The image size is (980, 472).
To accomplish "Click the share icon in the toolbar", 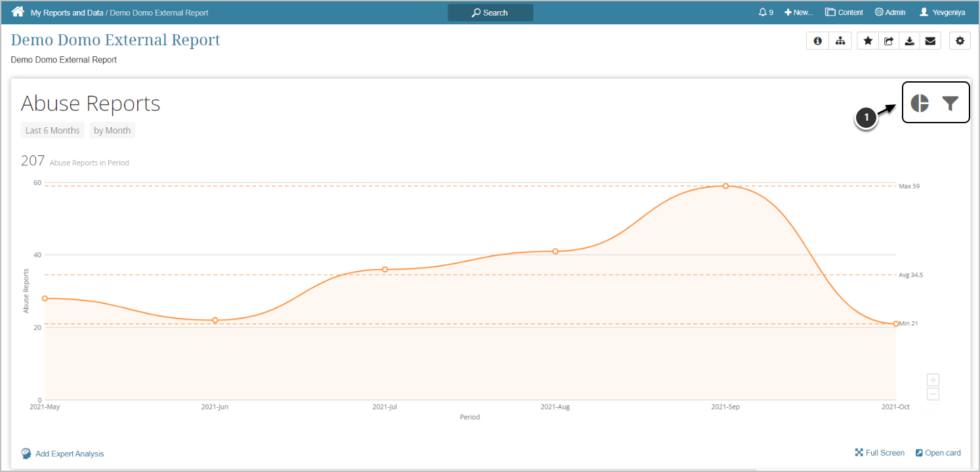I will tap(889, 41).
